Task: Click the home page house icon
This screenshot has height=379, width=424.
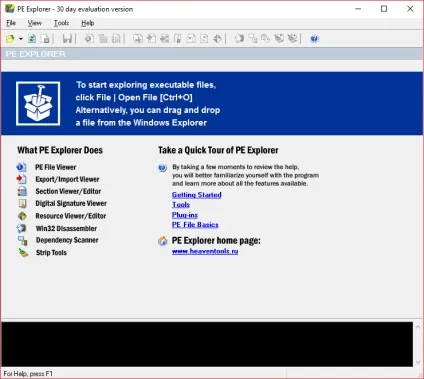Action: click(x=163, y=241)
